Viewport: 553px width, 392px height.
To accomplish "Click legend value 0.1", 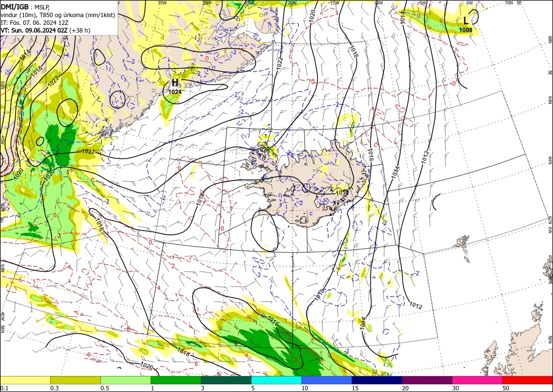I will click(x=4, y=388).
